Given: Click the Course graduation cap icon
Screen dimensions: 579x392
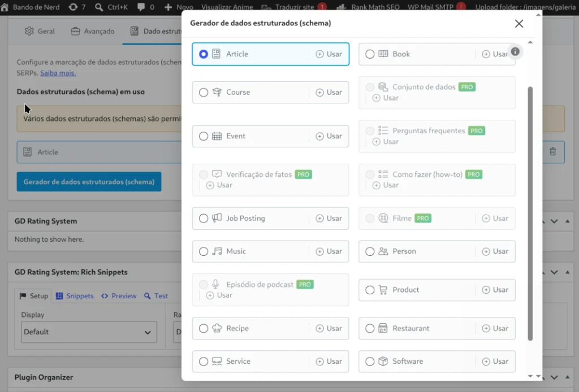Looking at the screenshot, I should 217,92.
